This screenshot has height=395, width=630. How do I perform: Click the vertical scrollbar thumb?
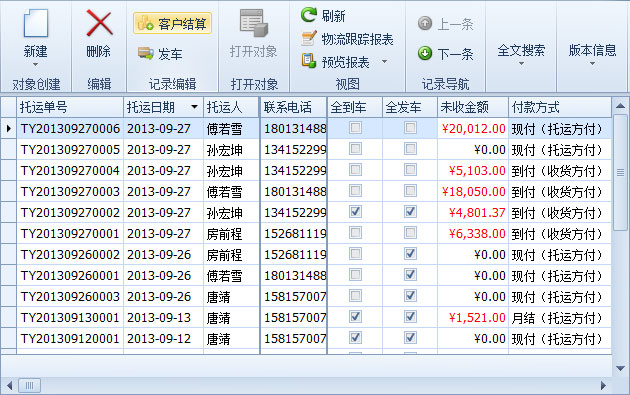tap(620, 172)
